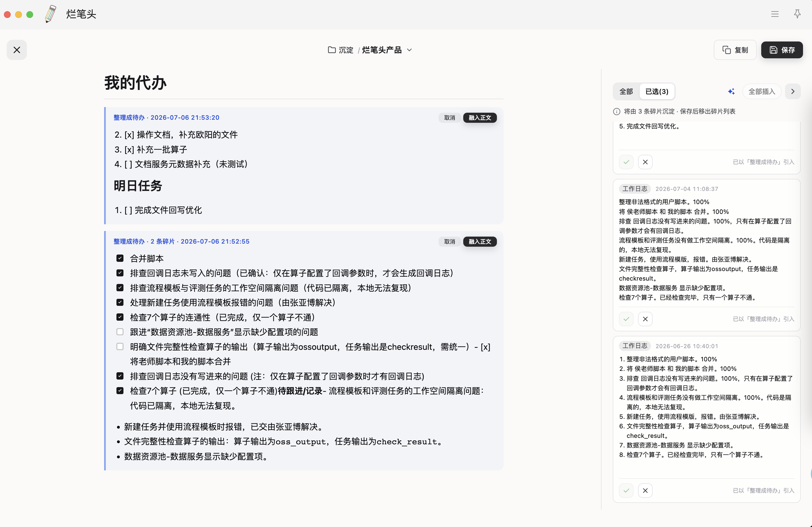Click 融入正文 on the 21:53:20 todo block
The height and width of the screenshot is (527, 812).
pyautogui.click(x=480, y=118)
